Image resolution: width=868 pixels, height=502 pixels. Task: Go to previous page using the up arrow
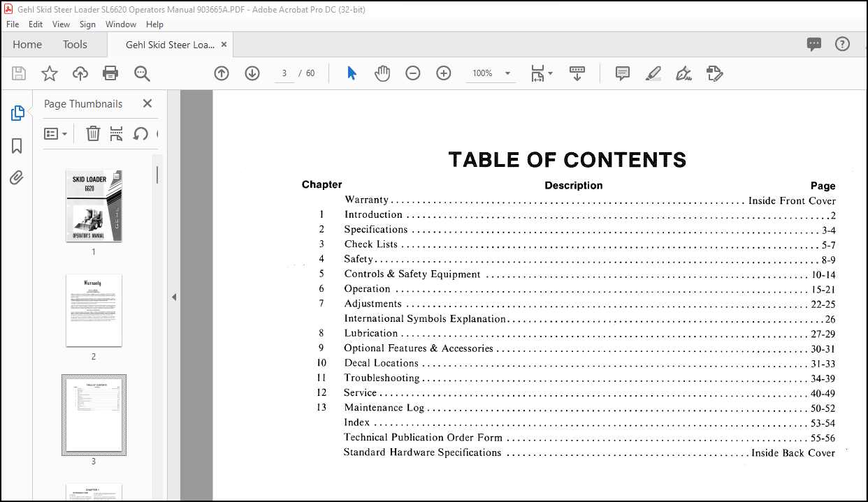(222, 73)
